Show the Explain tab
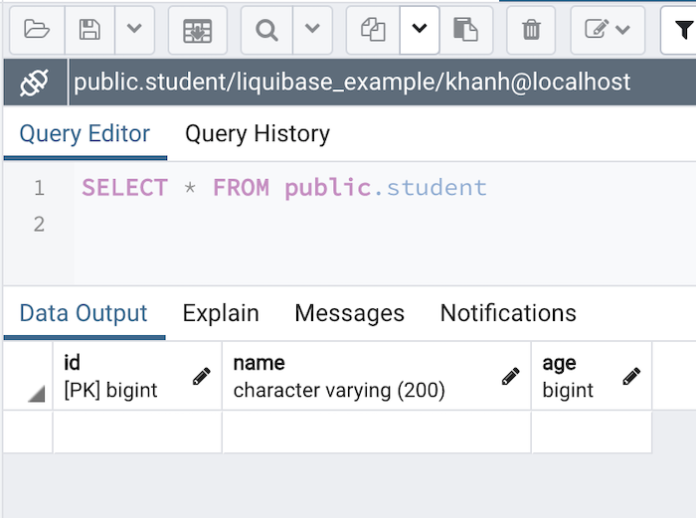Image resolution: width=696 pixels, height=518 pixels. coord(220,313)
